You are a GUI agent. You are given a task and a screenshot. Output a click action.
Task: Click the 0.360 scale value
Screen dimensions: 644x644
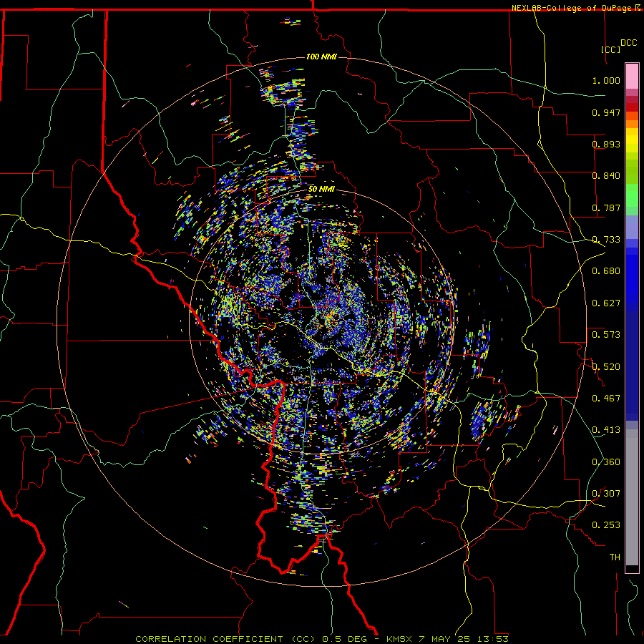[606, 462]
